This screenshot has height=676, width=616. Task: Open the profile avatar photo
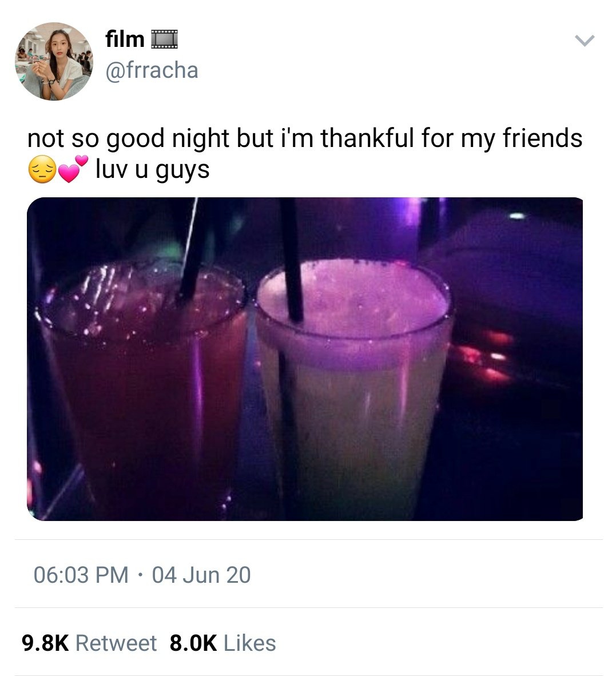54,61
